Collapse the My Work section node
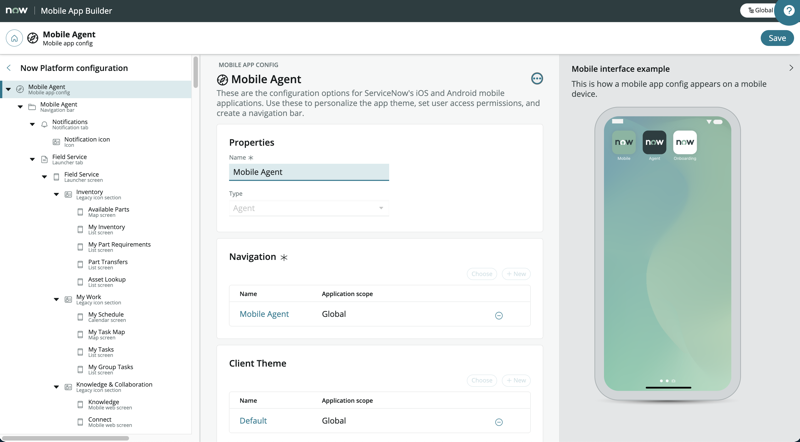800x442 pixels. click(x=56, y=300)
